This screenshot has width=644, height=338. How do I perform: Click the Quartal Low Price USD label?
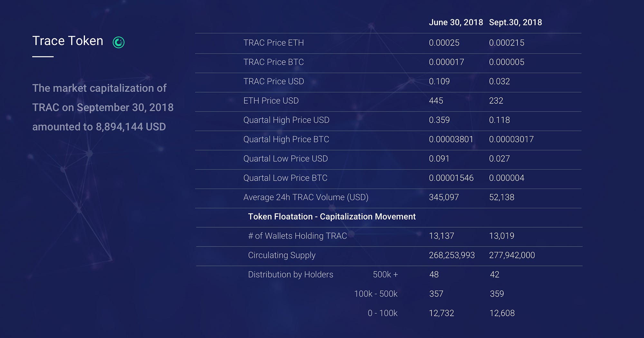(x=285, y=159)
